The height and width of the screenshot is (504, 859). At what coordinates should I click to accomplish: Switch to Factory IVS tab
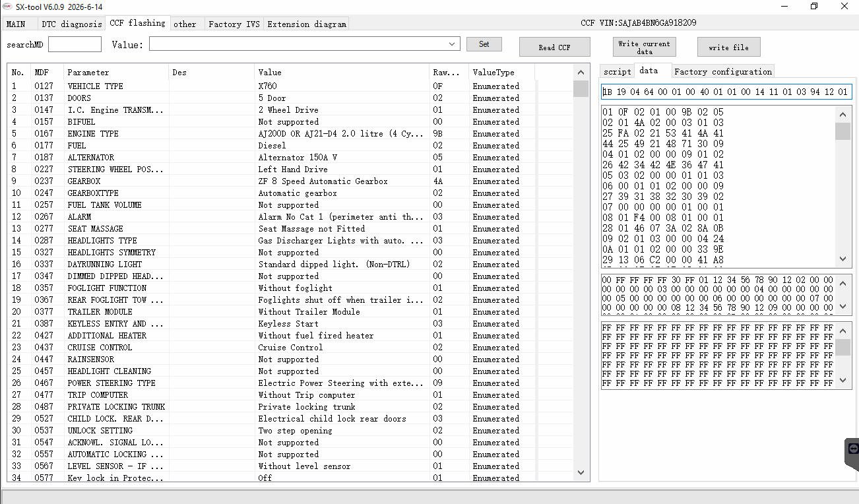[x=234, y=24]
